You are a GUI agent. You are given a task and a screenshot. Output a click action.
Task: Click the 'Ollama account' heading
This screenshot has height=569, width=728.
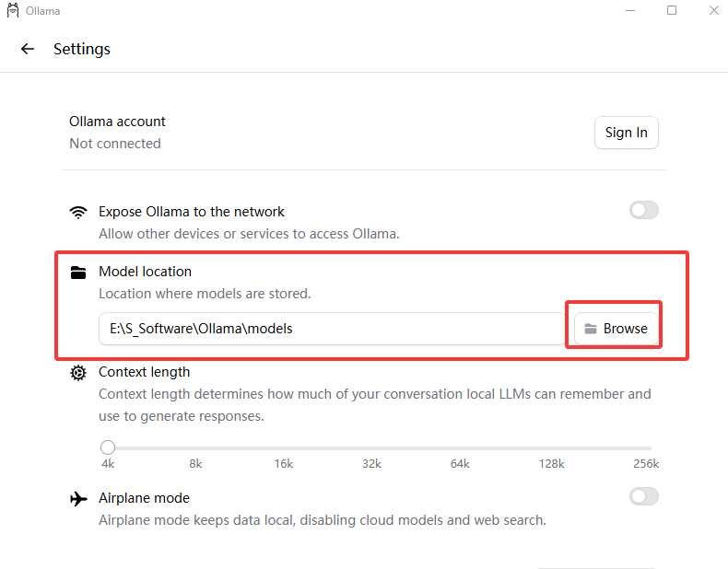(x=117, y=122)
